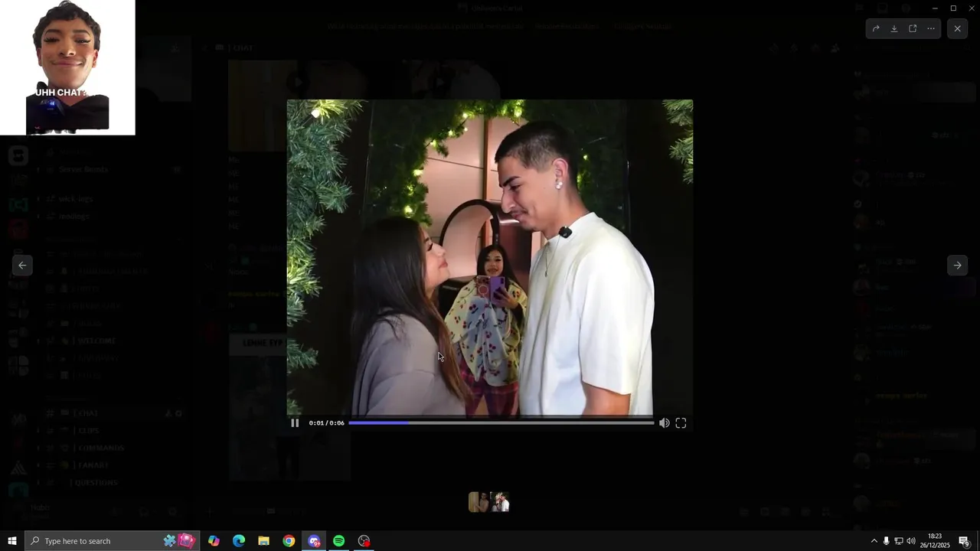Open Copilot from the taskbar

point(214,541)
